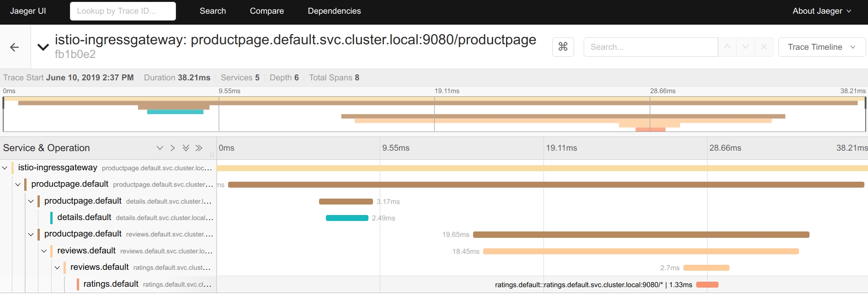Go to previous search result arrow
Screen dimensions: 868x294
coord(727,47)
